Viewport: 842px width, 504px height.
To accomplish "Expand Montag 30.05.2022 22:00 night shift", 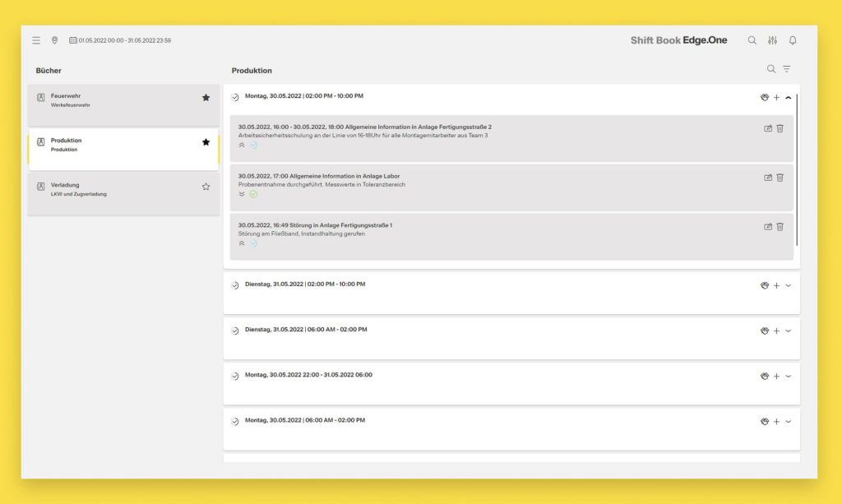I will click(789, 376).
